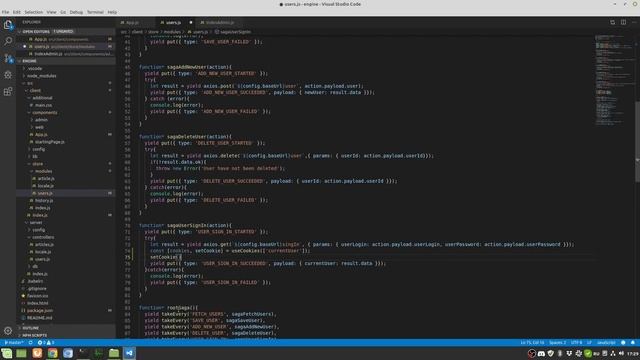Open the editor More Actions ellipsis
Screen dimensions: 640x360
634,22
